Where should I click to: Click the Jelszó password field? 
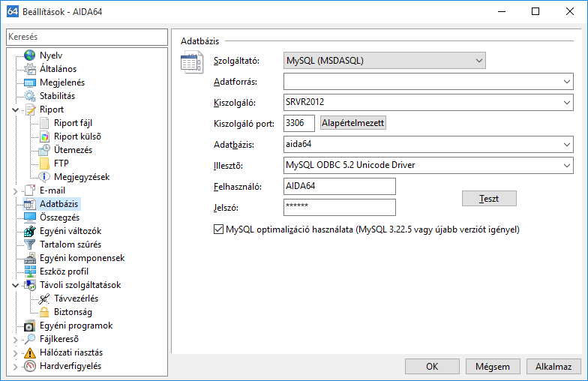click(x=339, y=207)
